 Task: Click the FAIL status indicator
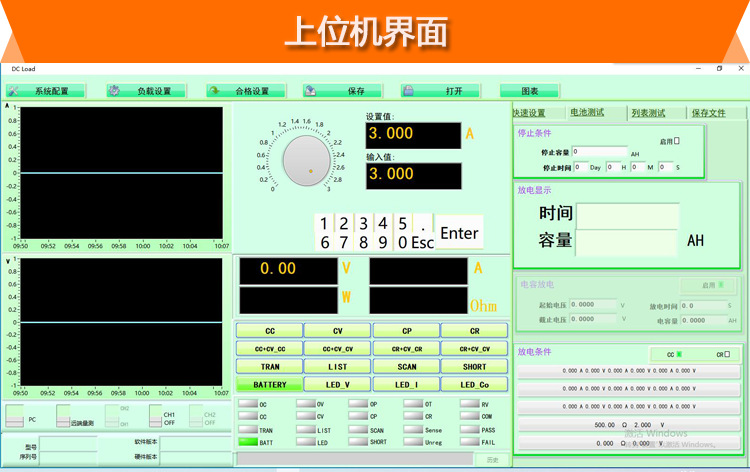tap(470, 442)
